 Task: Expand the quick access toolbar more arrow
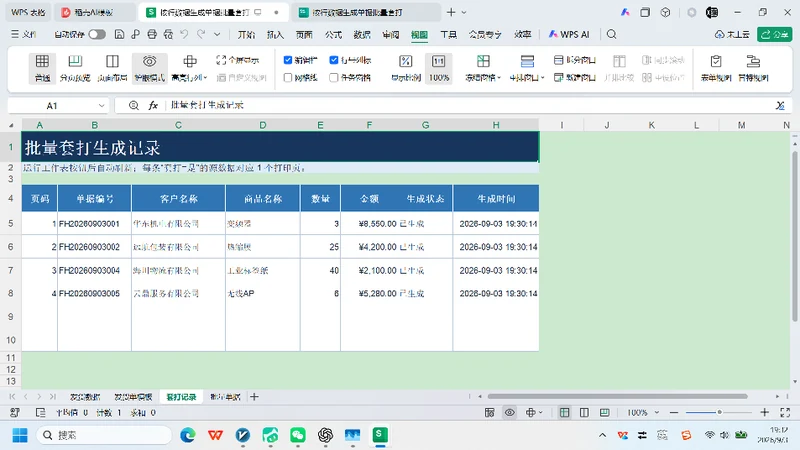coord(217,34)
